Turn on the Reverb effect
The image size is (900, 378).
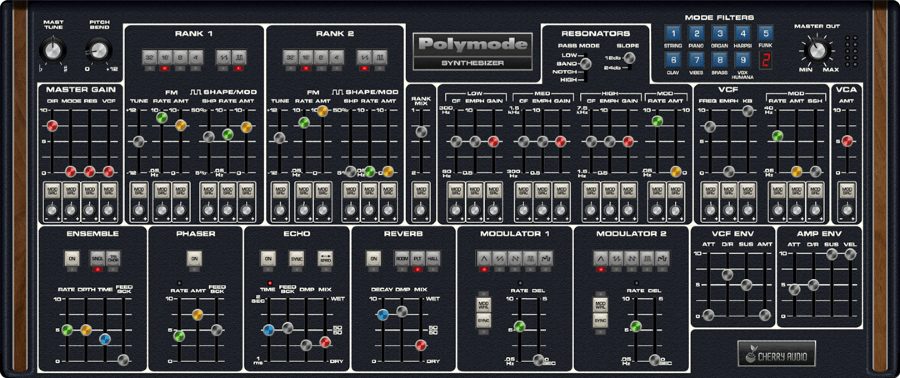374,258
